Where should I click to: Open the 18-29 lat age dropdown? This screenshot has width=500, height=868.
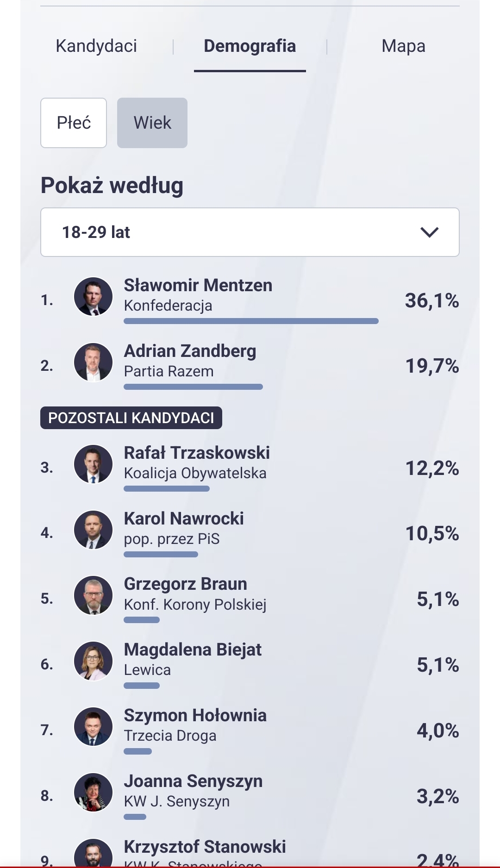[231, 232]
